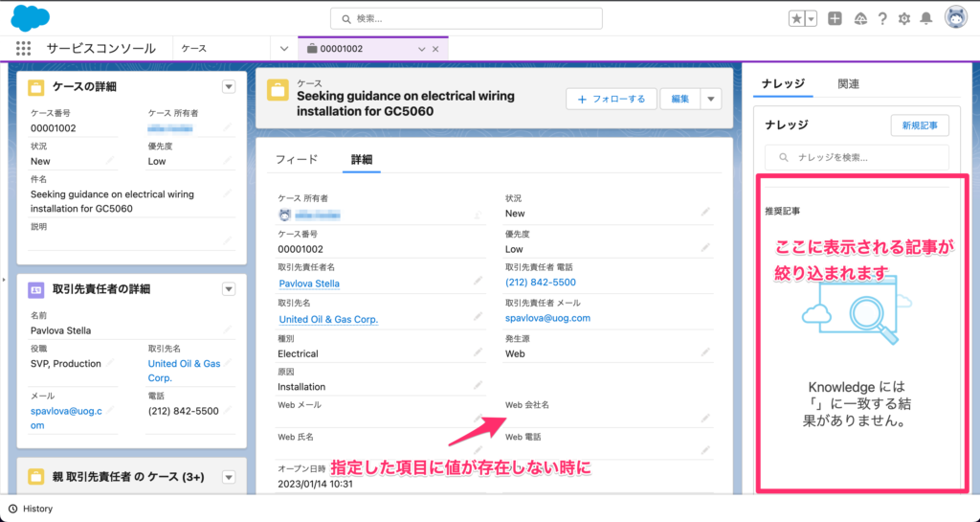Screen dimensions: 980x522
Task: Edit 優先度 Low pencil in ケースの詳細 card
Action: 228,160
